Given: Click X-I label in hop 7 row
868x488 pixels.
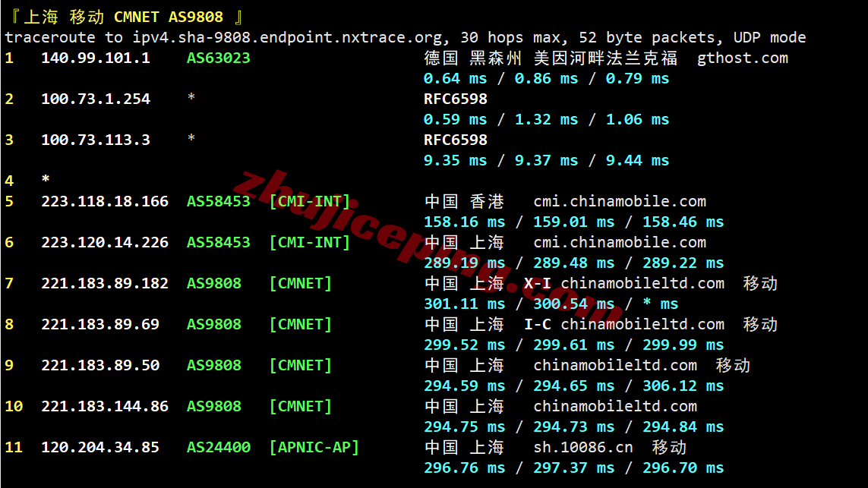Looking at the screenshot, I should point(538,283).
